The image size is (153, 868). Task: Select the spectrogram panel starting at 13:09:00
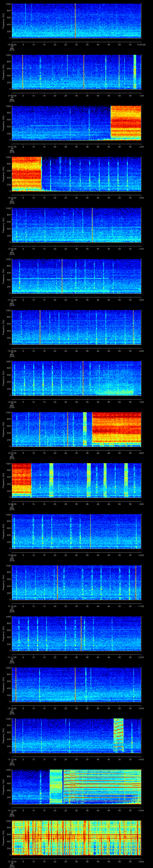tap(76, 531)
